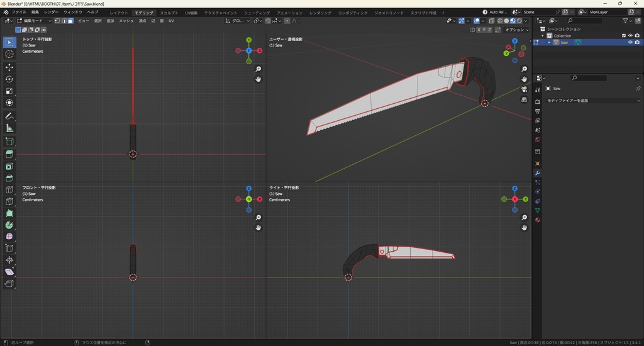
Task: Hide the Saw object using eye icon
Action: pyautogui.click(x=630, y=43)
